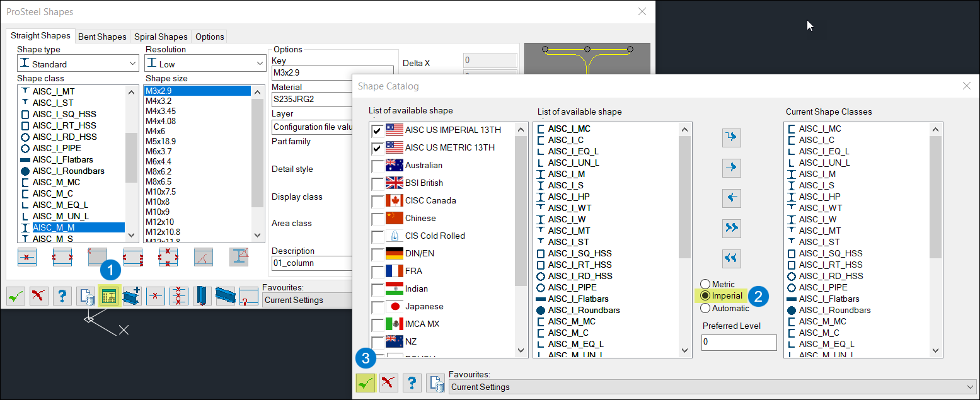The height and width of the screenshot is (400, 980).
Task: Select four-midpoint insertion icon
Action: [x=168, y=257]
